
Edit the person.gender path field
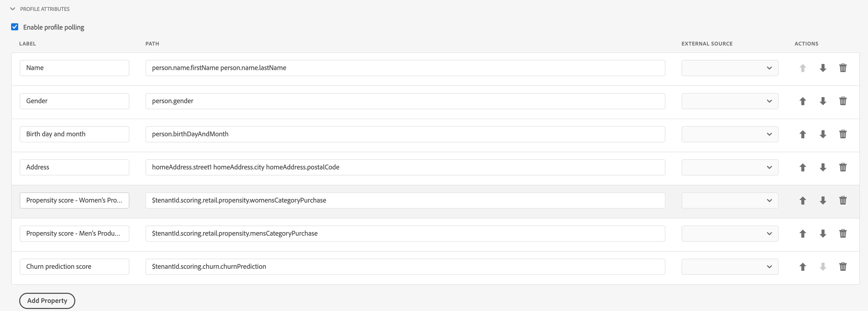click(405, 101)
